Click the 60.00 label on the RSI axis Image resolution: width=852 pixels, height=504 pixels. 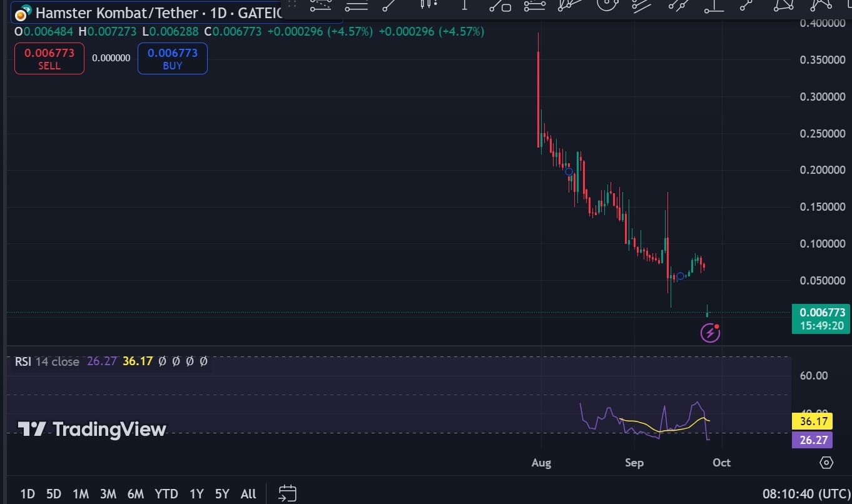pyautogui.click(x=813, y=376)
